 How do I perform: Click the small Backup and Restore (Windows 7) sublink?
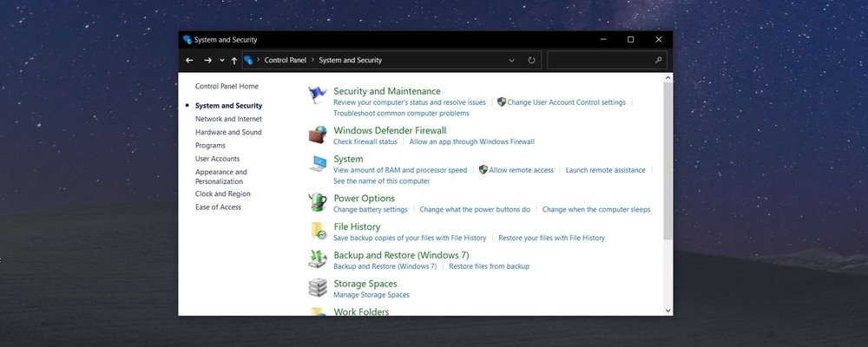(x=385, y=266)
